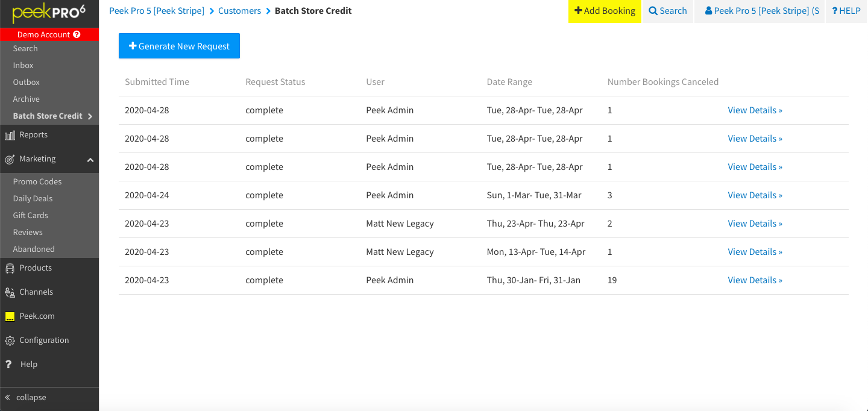Click the top bar Search button
868x411 pixels.
coord(668,11)
